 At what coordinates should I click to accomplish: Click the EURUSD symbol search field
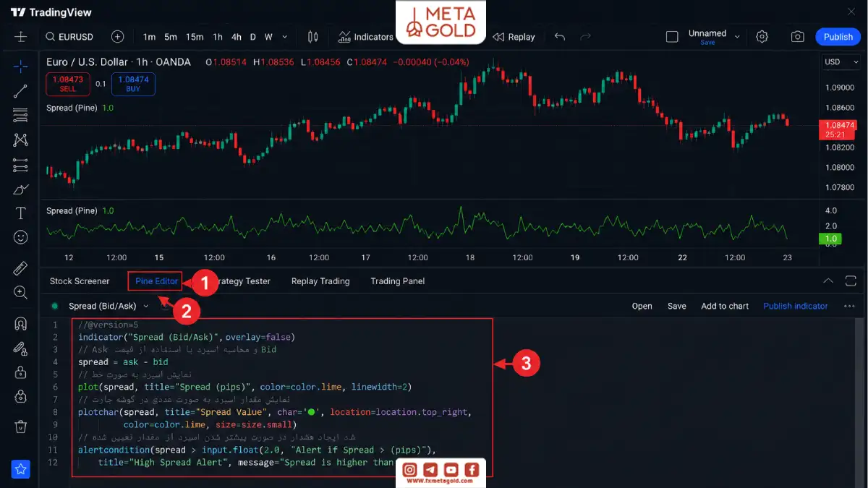point(70,37)
